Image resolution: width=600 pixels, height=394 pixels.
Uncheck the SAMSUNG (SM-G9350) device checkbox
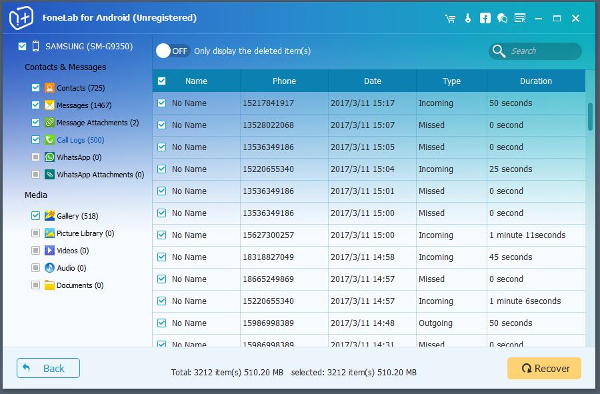(22, 46)
